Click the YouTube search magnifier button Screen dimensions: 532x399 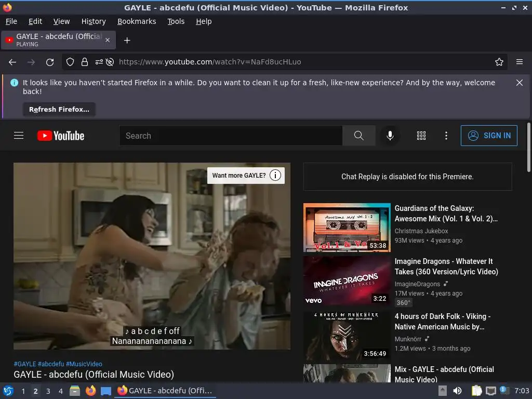tap(358, 136)
